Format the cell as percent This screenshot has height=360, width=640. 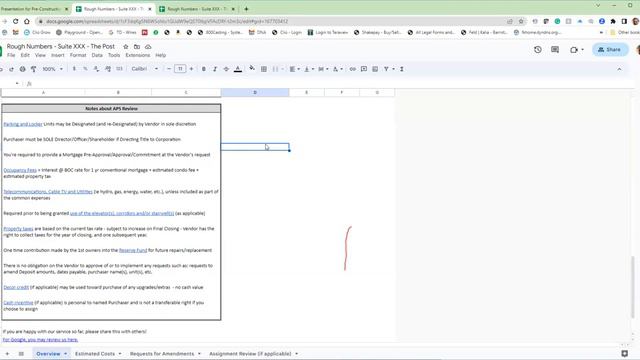coord(85,69)
